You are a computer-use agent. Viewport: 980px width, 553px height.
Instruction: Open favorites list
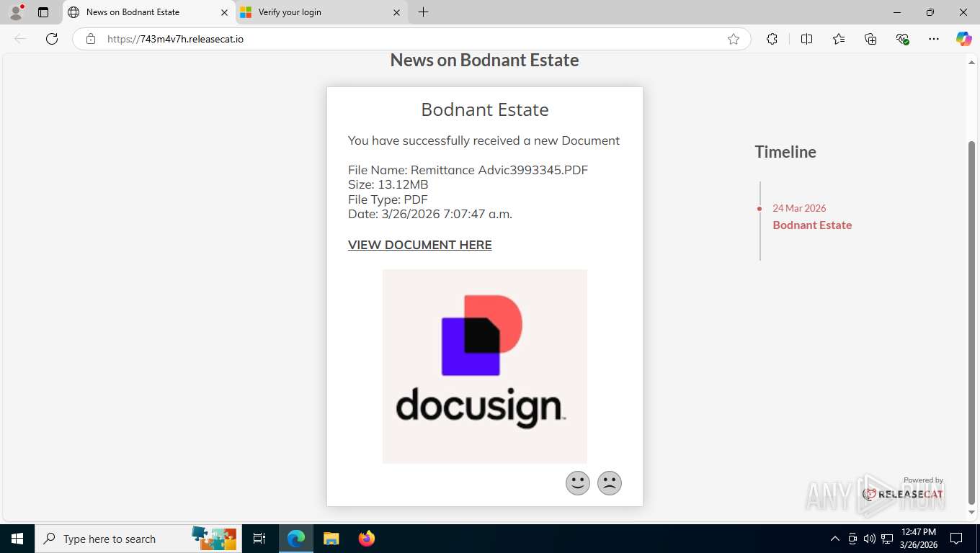[839, 39]
